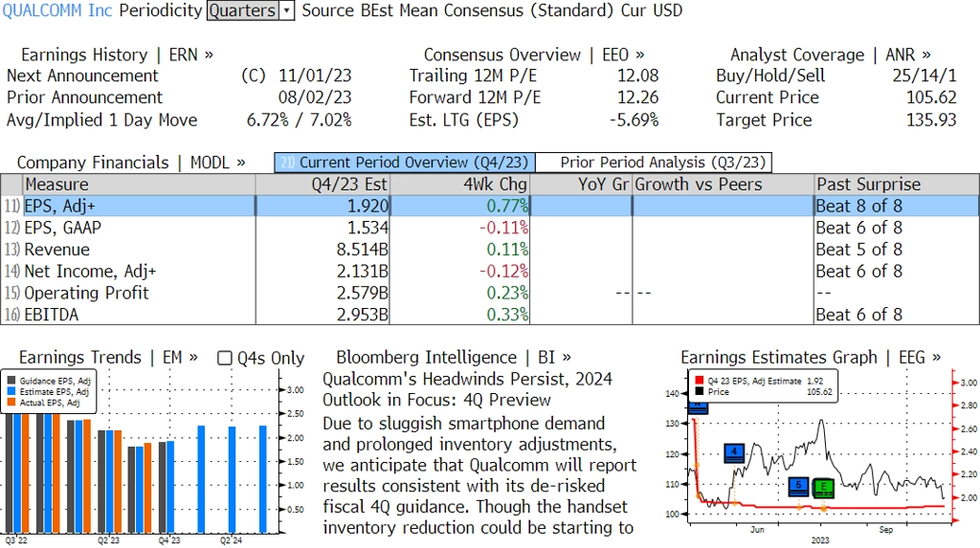Click EPS Adj+ estimate value 1.920

tap(368, 207)
